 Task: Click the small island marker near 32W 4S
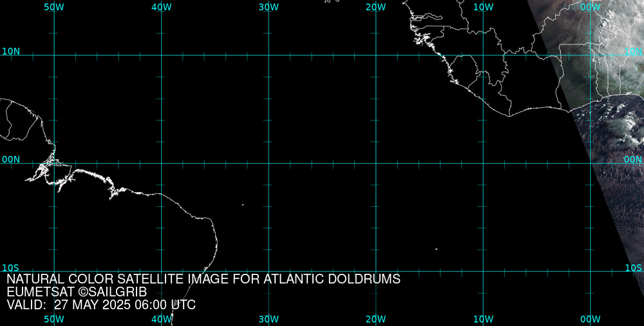(243, 204)
